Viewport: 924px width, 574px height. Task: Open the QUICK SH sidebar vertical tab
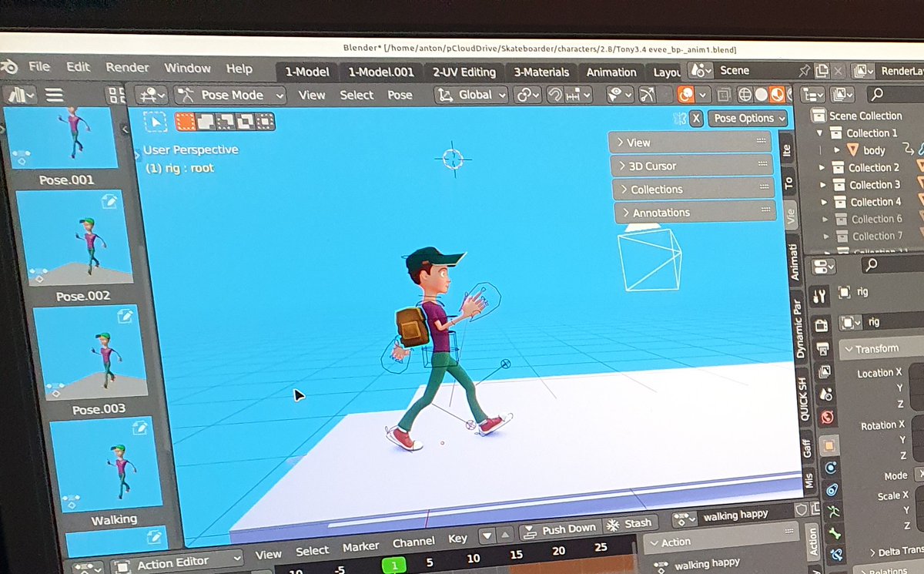point(803,399)
